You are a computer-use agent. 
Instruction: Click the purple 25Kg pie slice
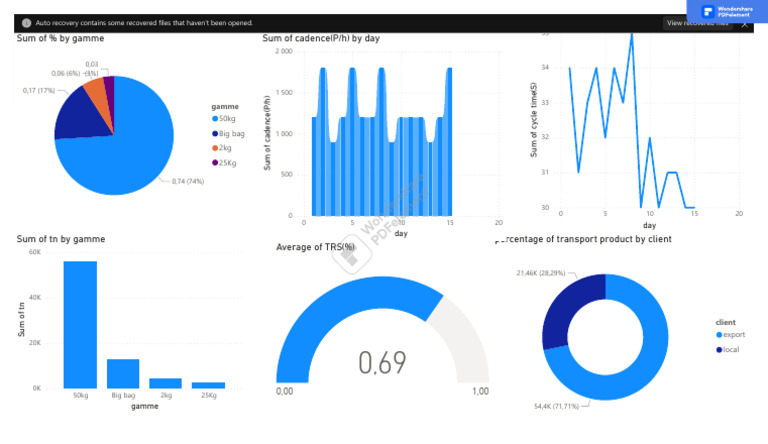click(x=110, y=93)
